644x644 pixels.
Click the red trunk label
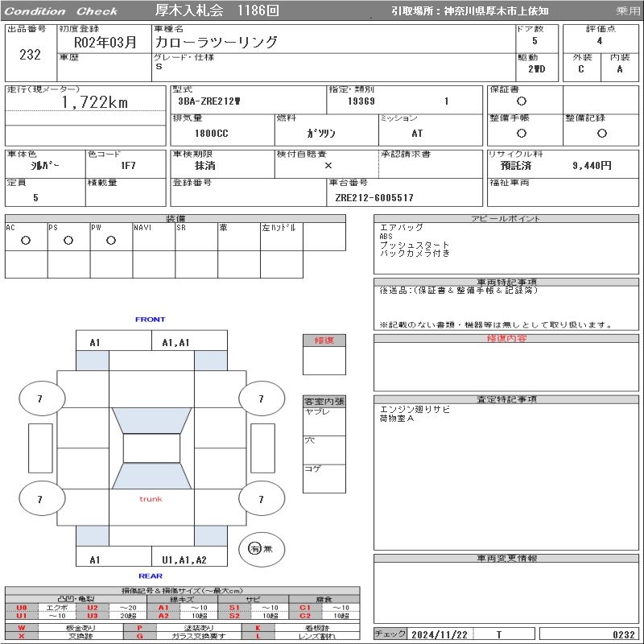pos(151,499)
